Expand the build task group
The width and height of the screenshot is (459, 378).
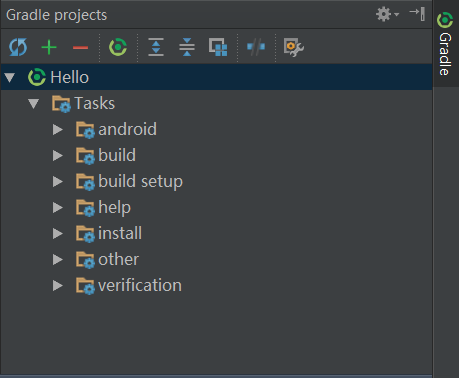point(58,155)
